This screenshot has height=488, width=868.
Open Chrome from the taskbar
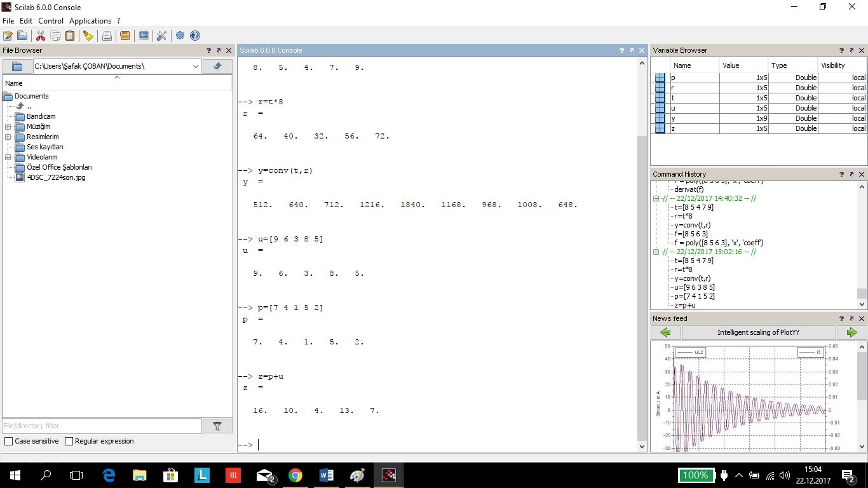(295, 475)
